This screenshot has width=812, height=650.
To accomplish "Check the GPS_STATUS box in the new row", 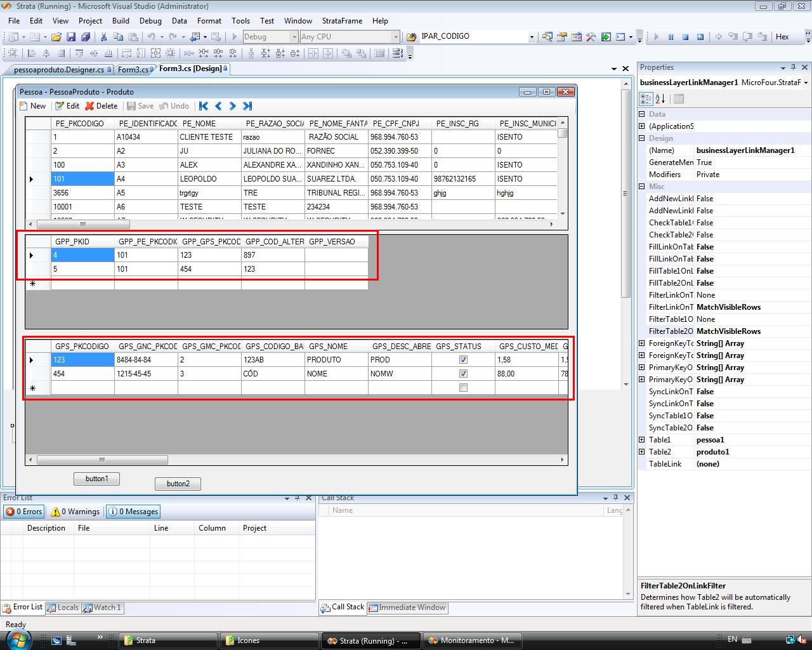I will (463, 388).
